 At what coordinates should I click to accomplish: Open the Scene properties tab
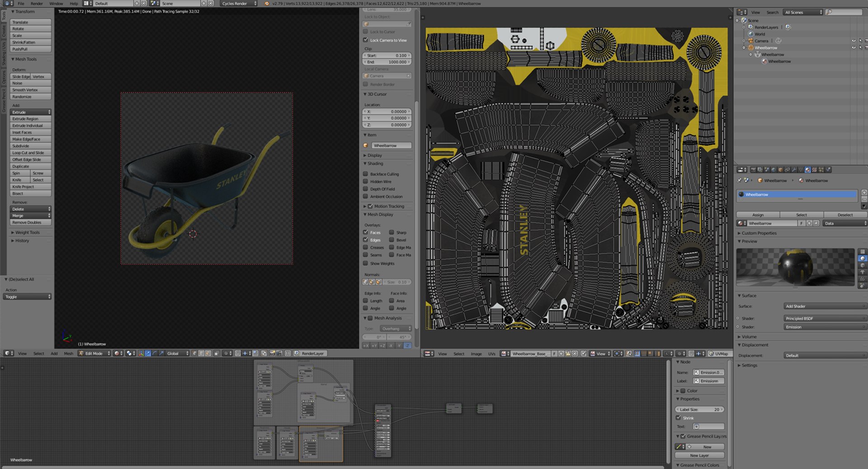pos(767,170)
